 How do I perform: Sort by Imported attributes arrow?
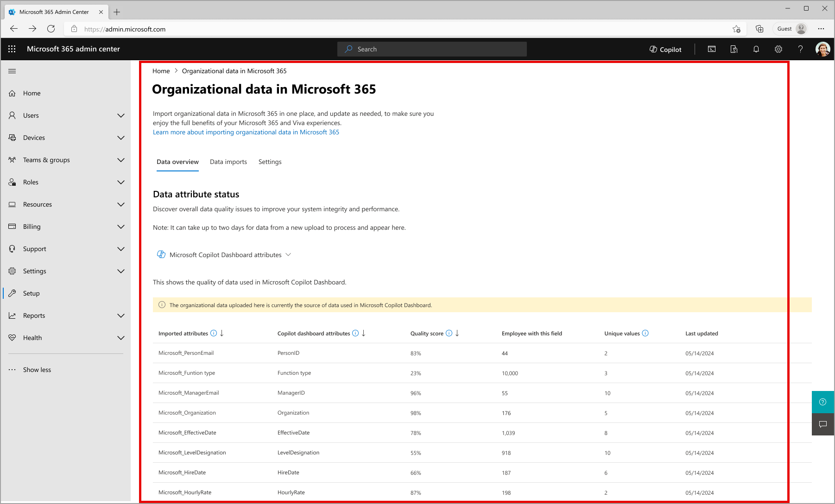click(222, 333)
